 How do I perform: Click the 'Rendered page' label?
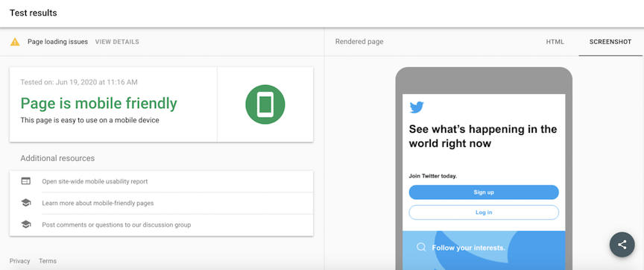[359, 42]
